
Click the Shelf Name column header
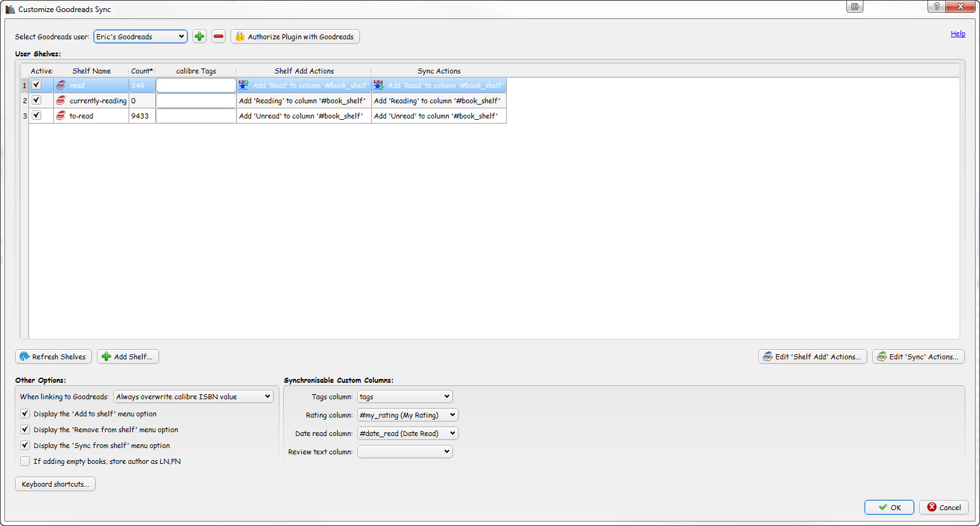pyautogui.click(x=91, y=71)
